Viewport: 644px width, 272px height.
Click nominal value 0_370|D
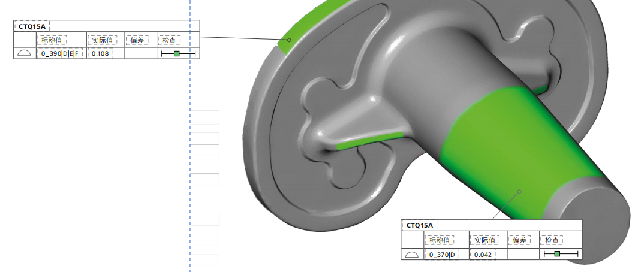click(x=442, y=255)
